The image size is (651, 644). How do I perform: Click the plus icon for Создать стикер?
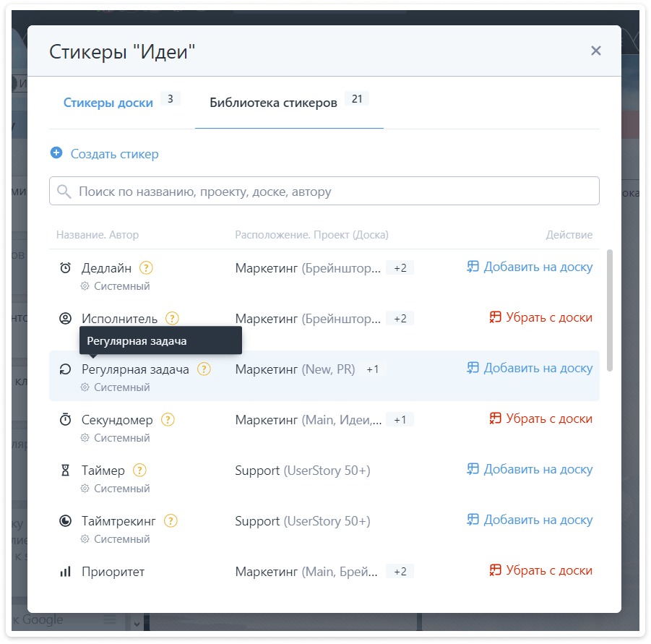click(x=56, y=153)
